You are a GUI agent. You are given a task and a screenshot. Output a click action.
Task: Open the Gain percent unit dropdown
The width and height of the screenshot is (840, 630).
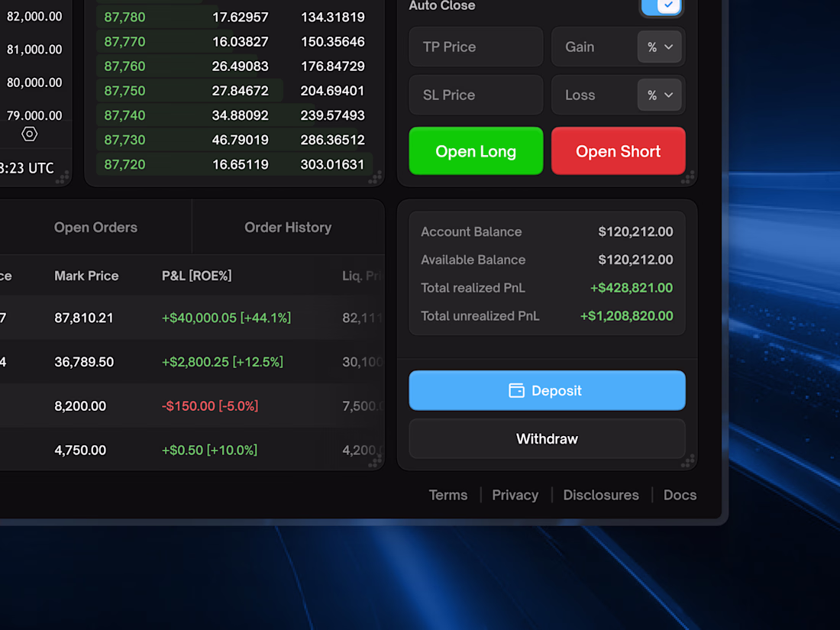tap(660, 47)
